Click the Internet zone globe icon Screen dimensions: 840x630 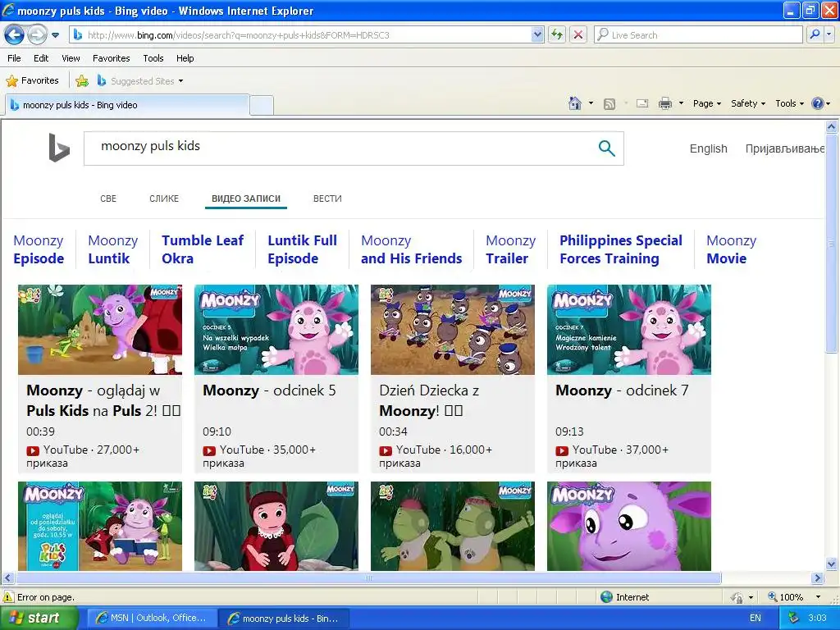(606, 597)
